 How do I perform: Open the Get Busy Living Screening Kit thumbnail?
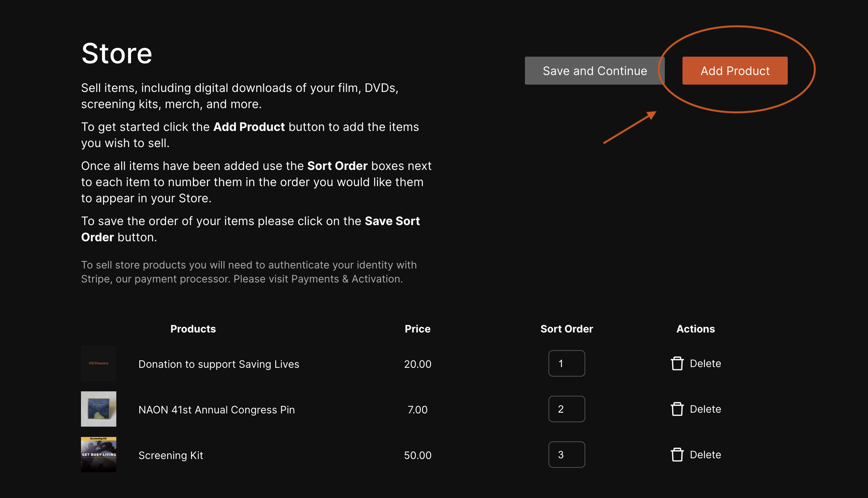99,455
